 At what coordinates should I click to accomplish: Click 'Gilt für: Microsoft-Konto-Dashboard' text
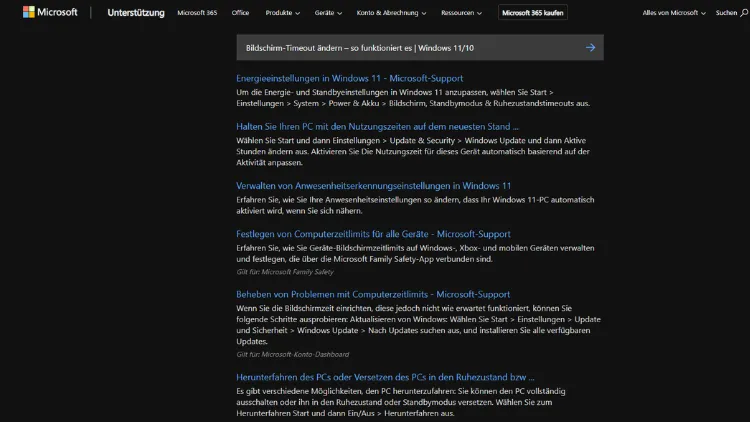(293, 355)
